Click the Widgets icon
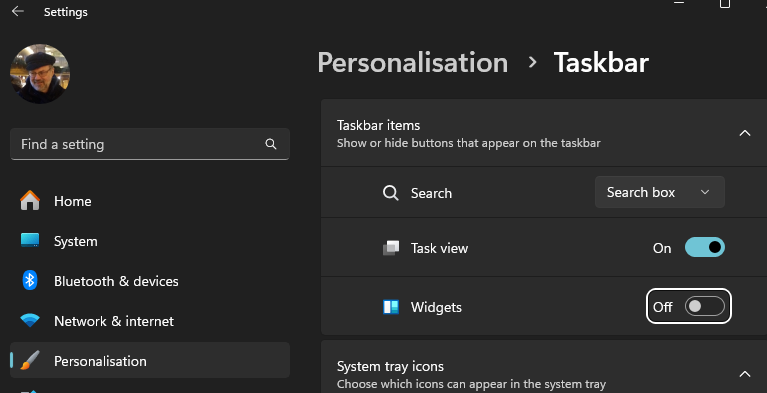Viewport: 767px width, 393px height. 390,307
